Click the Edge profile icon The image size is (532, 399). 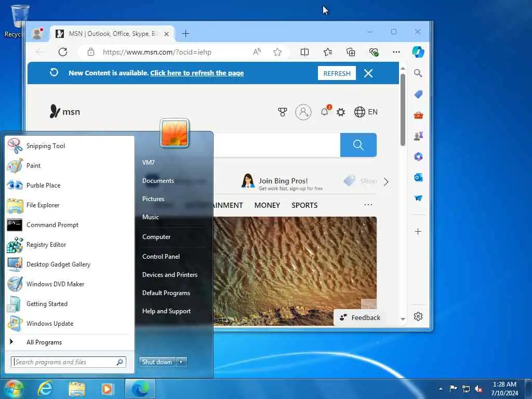pyautogui.click(x=37, y=33)
